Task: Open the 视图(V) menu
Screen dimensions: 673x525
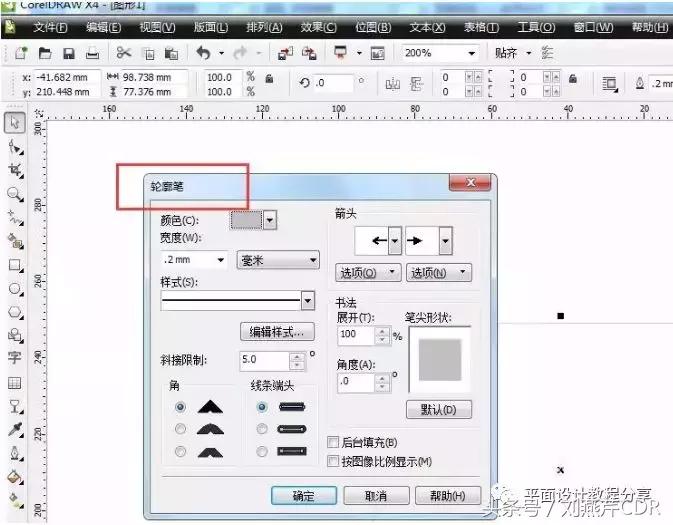Action: pos(157,27)
